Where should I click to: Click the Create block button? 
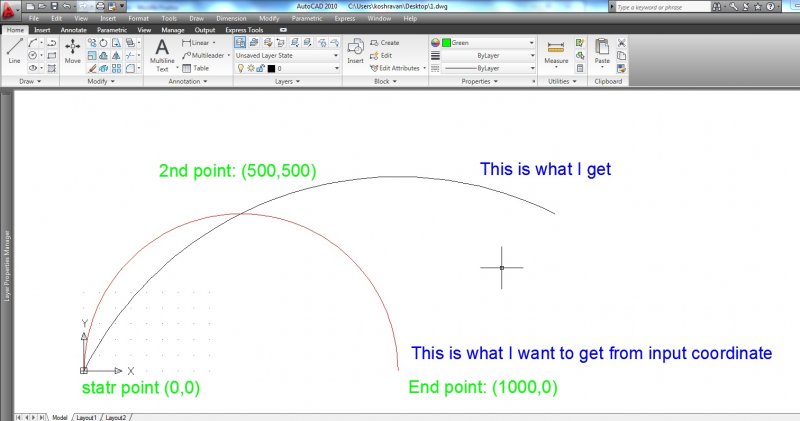coord(384,43)
